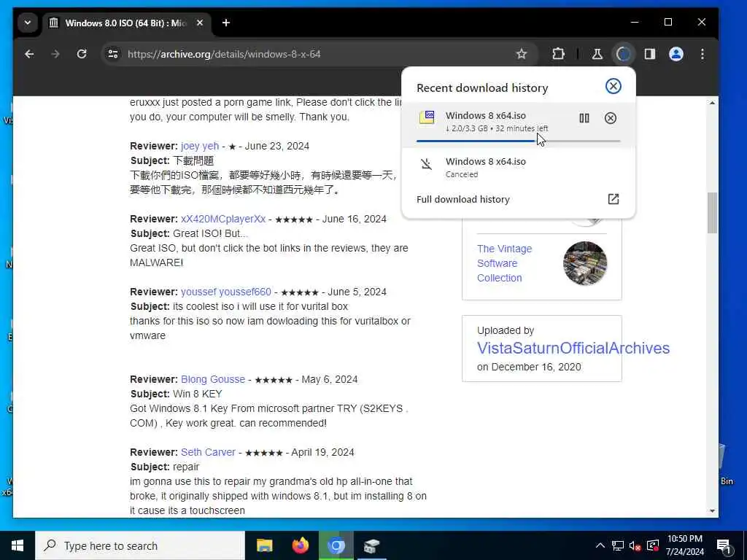This screenshot has height=560, width=747.
Task: Select the Windows 8.0 ISO tab
Action: click(126, 23)
